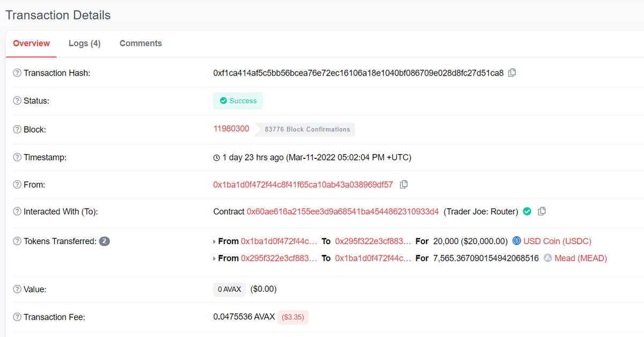Open block 11980300 link

[231, 129]
